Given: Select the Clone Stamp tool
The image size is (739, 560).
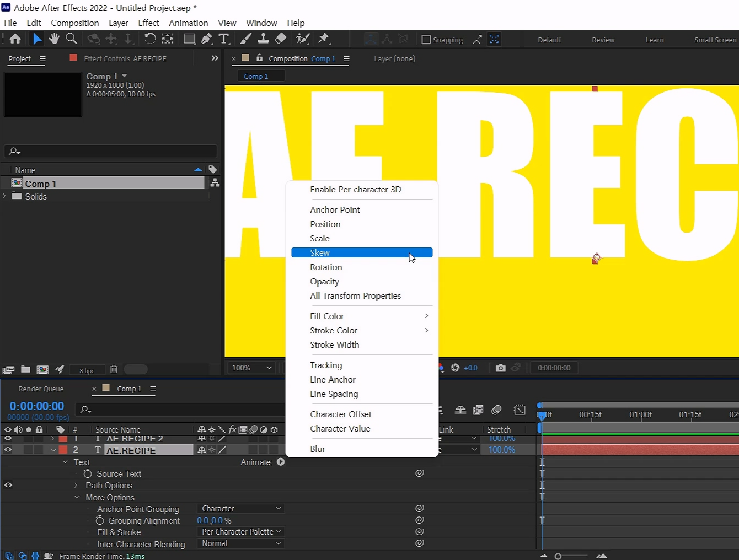Looking at the screenshot, I should point(263,39).
